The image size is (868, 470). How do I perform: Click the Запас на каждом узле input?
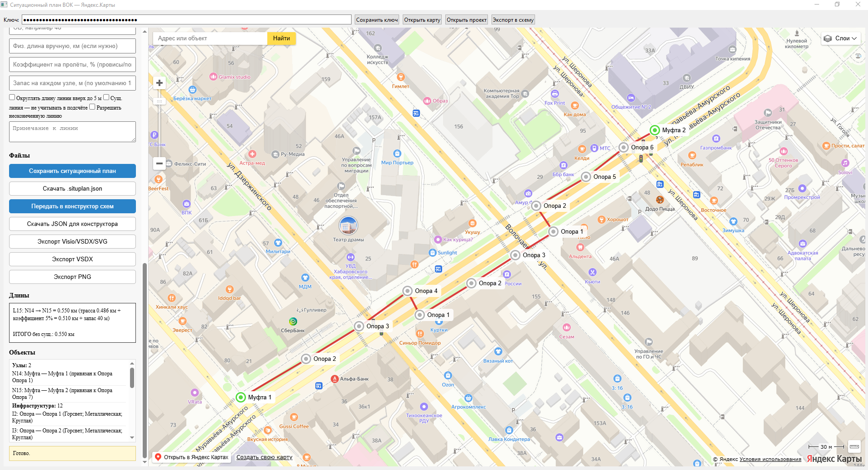coord(72,83)
